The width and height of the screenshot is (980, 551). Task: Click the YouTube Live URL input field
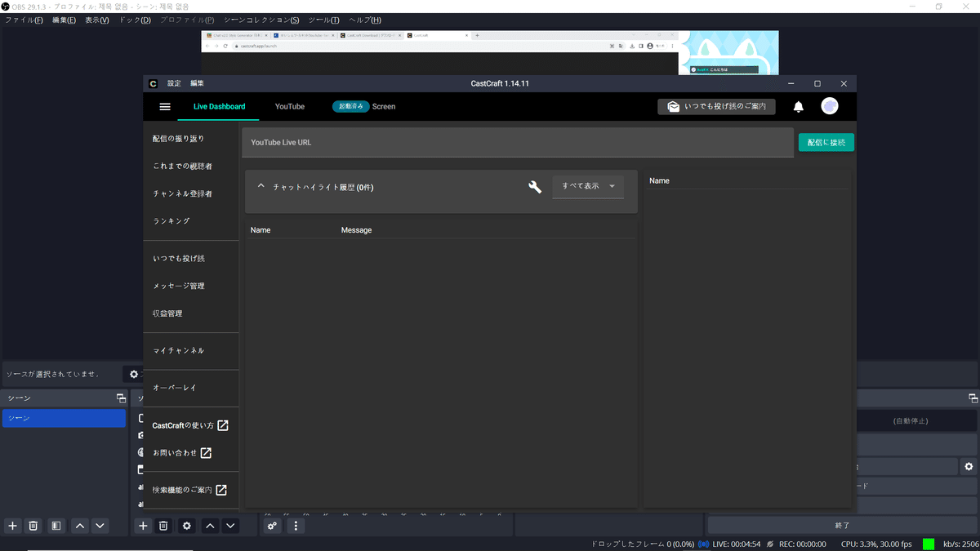pyautogui.click(x=518, y=142)
